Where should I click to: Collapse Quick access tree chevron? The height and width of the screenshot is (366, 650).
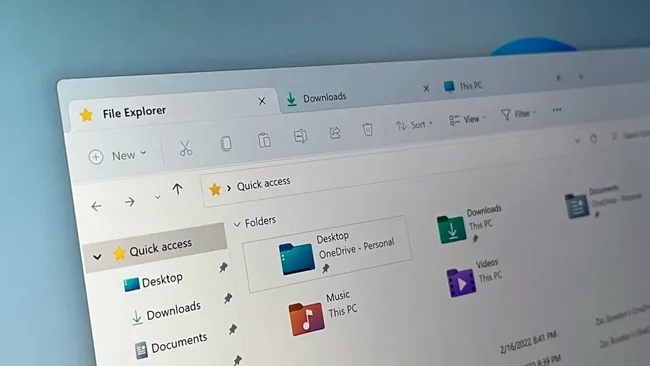pos(97,257)
